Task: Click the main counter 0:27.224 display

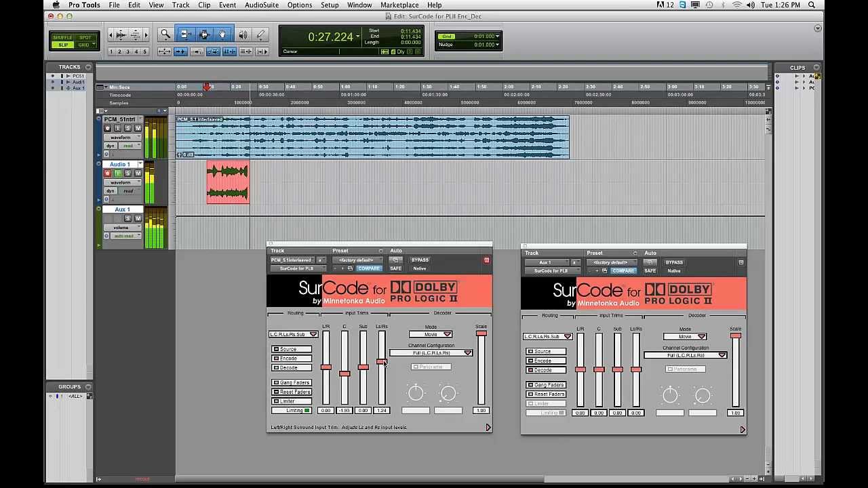Action: (x=331, y=37)
